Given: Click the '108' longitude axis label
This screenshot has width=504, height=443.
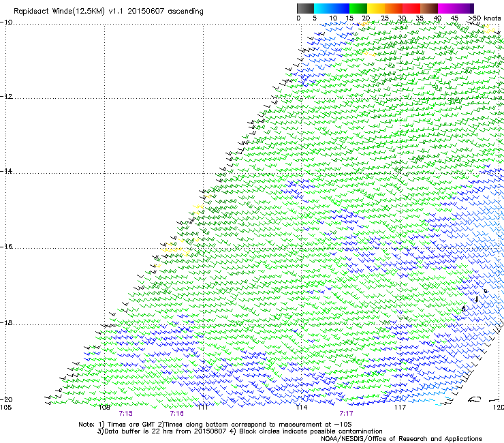Looking at the screenshot, I should [x=104, y=408].
